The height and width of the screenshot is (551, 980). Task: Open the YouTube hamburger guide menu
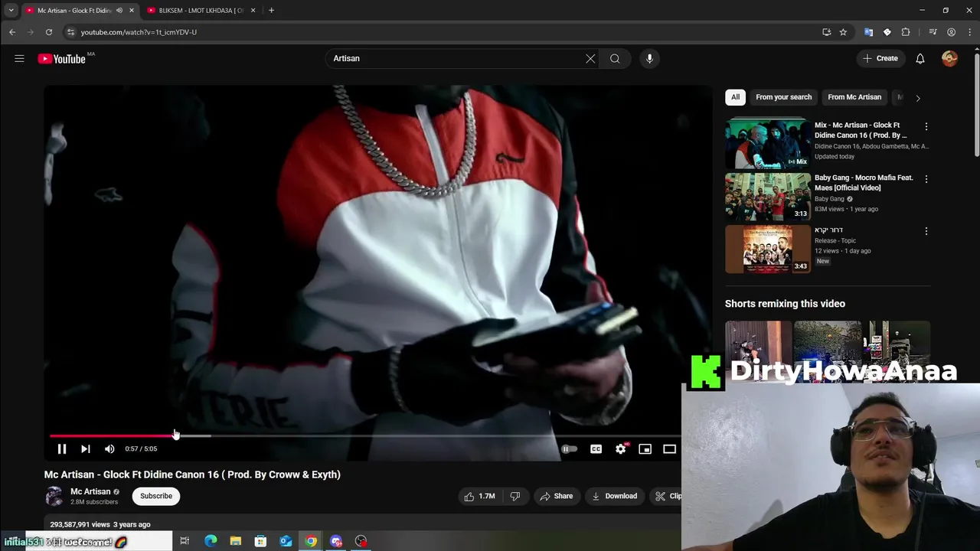coord(19,58)
